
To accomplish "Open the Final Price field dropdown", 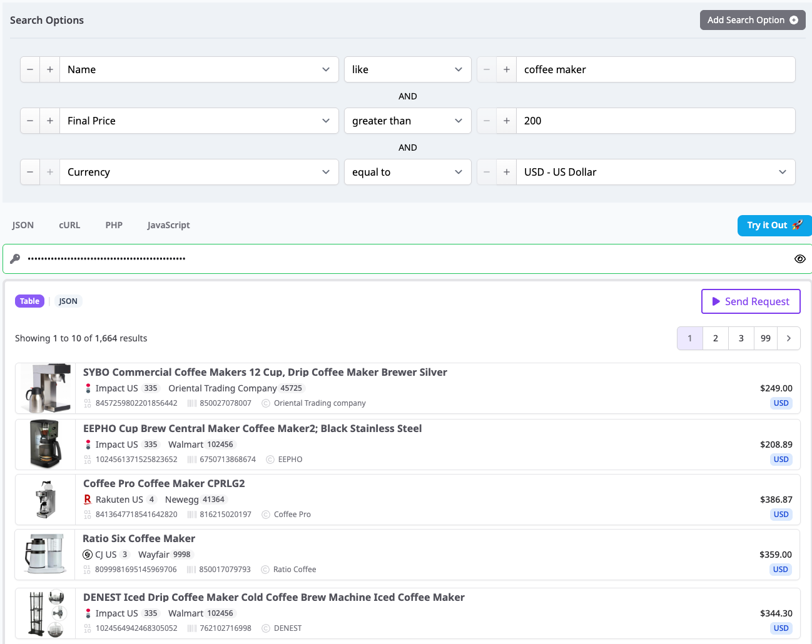I will 199,121.
